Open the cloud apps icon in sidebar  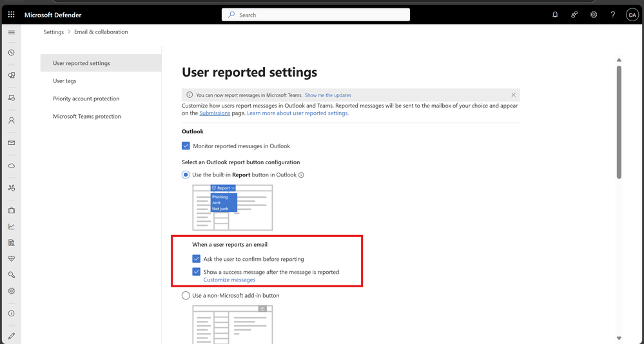12,166
